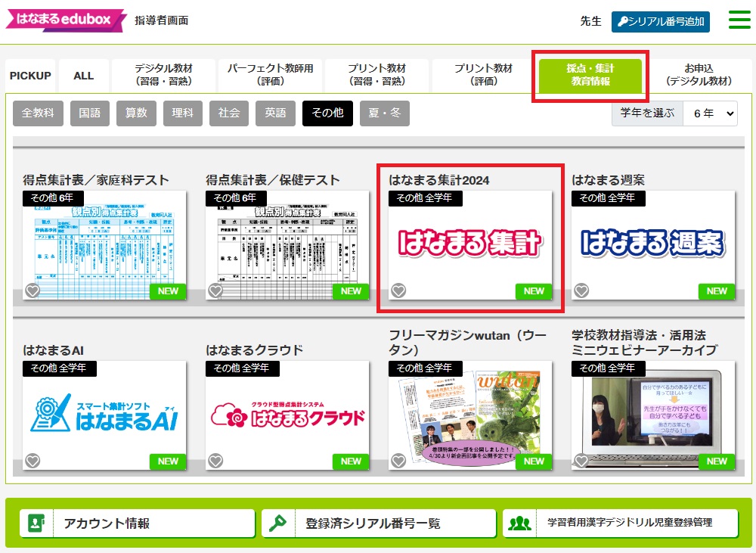Click title text はなまる集計2024
756x553 pixels.
tap(438, 180)
